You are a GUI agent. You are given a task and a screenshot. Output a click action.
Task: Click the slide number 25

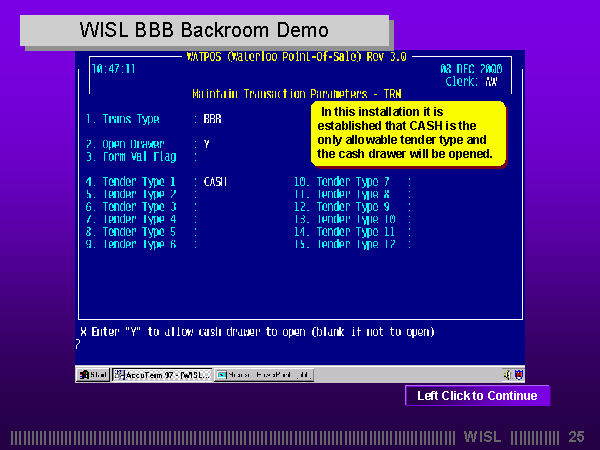576,437
